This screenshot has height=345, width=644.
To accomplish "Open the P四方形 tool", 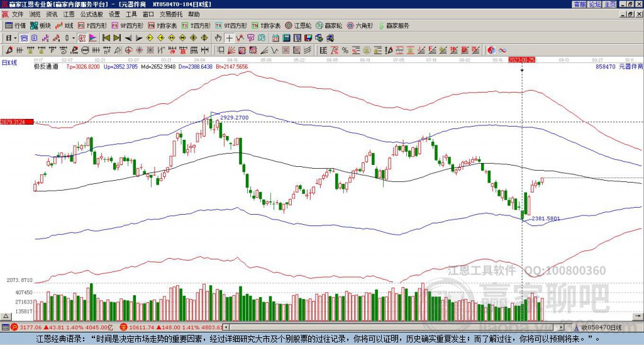I will [x=93, y=25].
